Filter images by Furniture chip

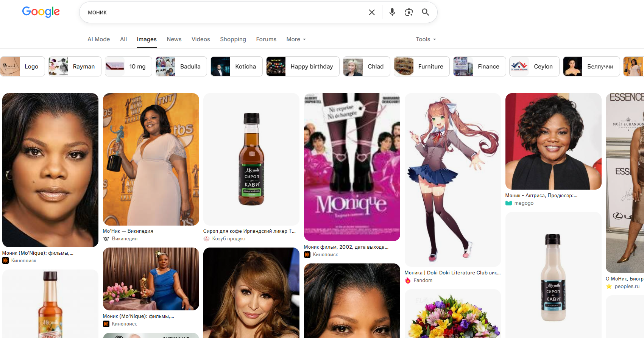422,66
